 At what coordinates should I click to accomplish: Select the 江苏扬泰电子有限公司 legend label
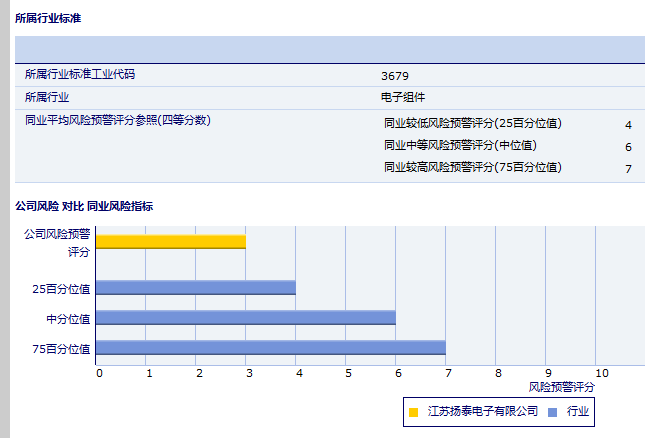coord(482,411)
